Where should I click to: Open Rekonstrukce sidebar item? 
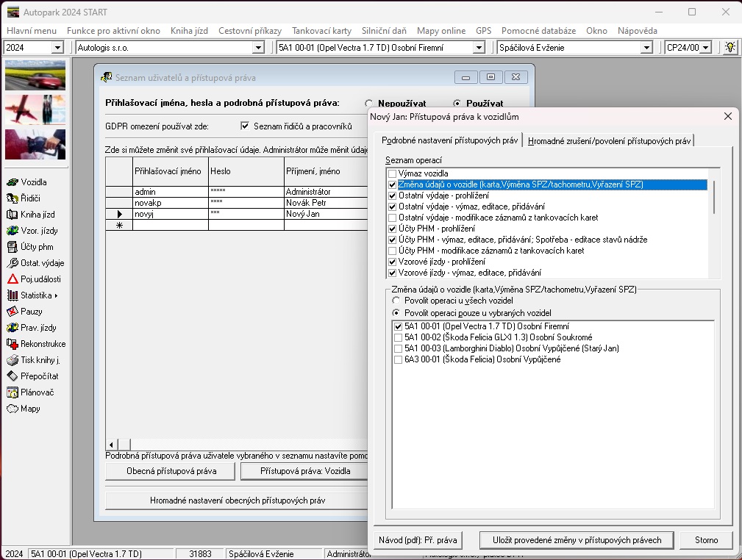(36, 344)
